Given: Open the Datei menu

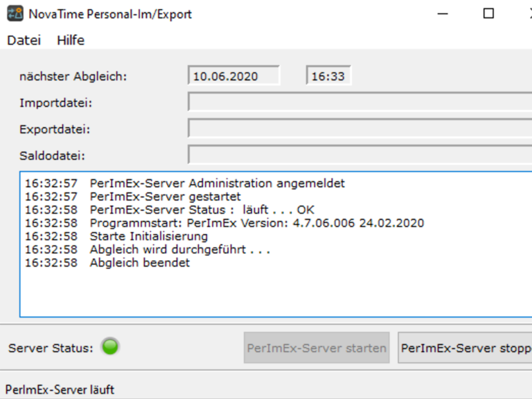Looking at the screenshot, I should [24, 40].
